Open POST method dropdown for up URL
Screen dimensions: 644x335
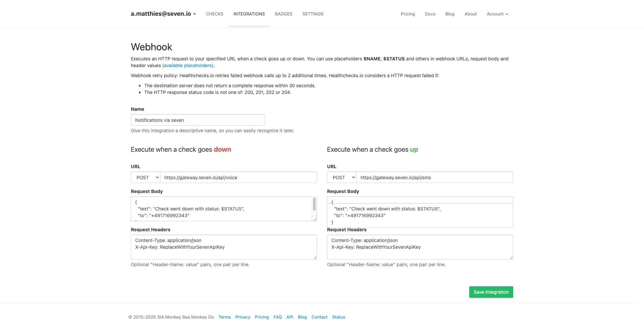(342, 178)
